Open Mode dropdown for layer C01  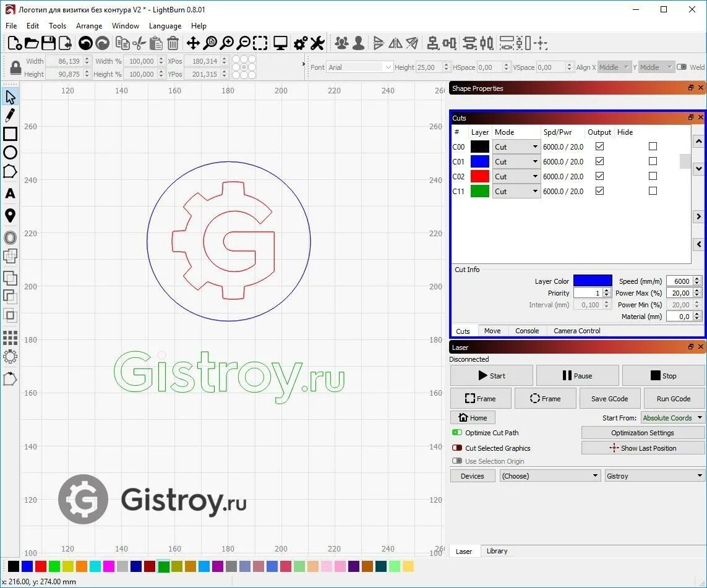click(x=516, y=162)
